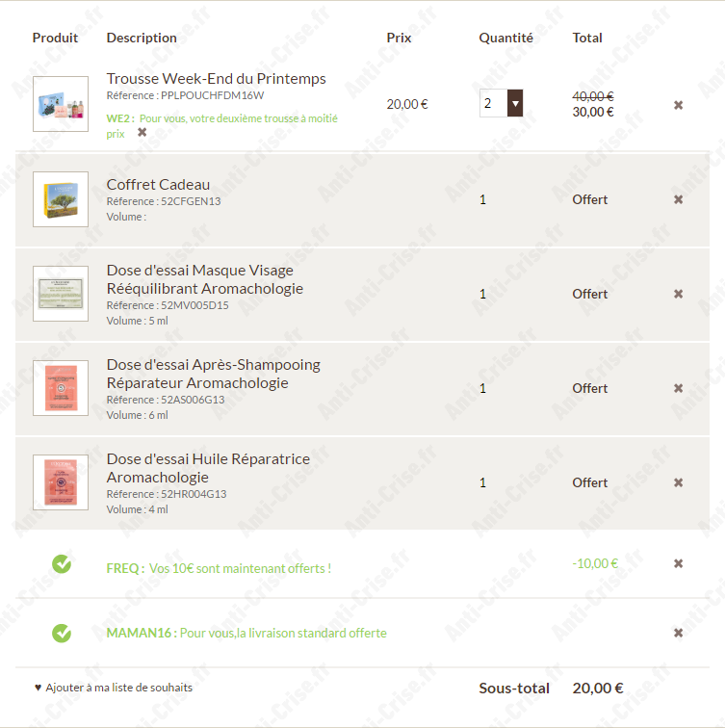Click the green checkmark next to FREQ

tap(62, 564)
